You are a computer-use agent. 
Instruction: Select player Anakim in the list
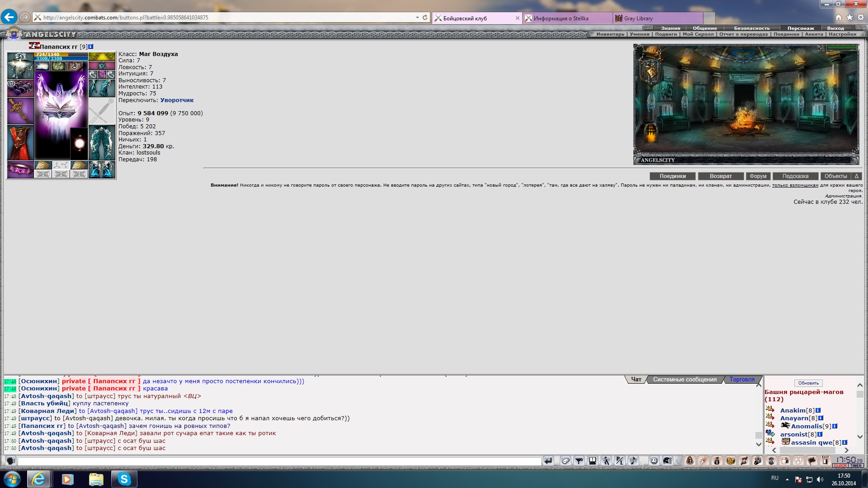[793, 410]
